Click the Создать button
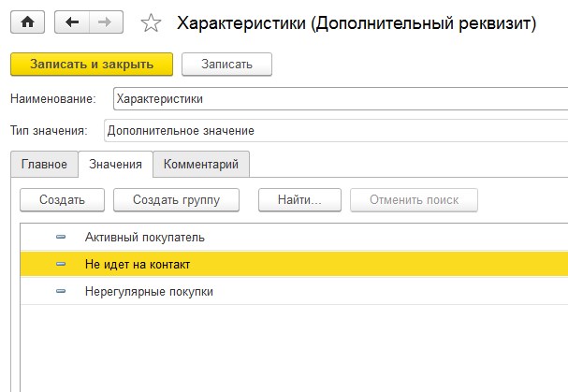Image resolution: width=568 pixels, height=392 pixels. [x=62, y=199]
